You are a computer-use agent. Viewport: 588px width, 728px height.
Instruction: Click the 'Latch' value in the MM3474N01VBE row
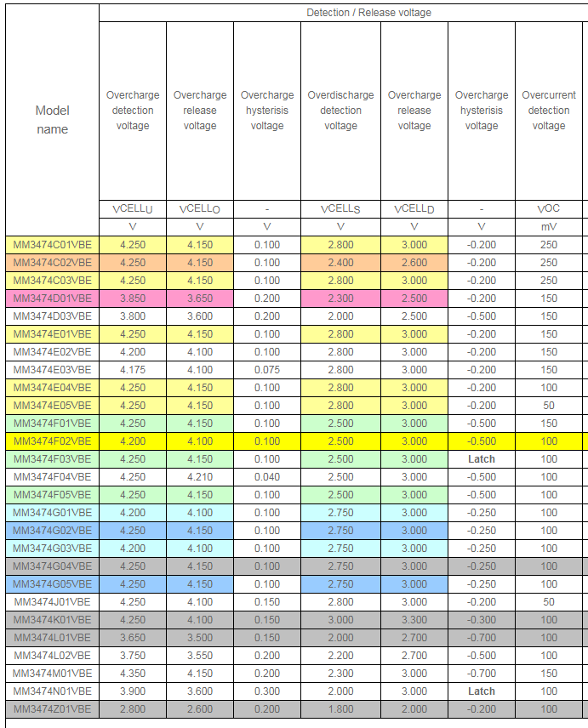click(x=482, y=691)
